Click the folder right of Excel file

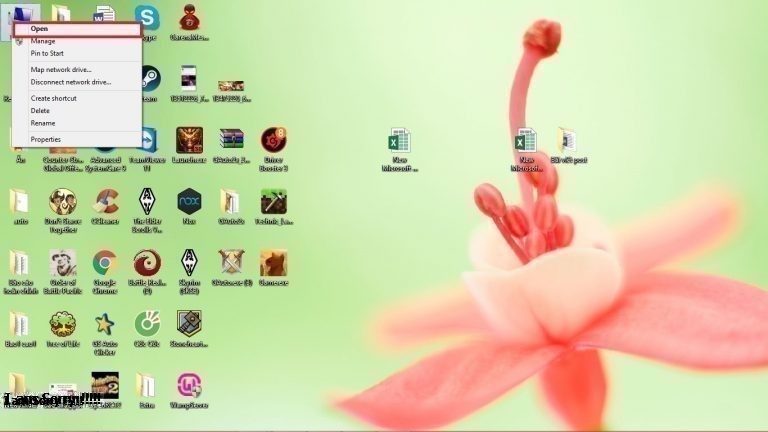pyautogui.click(x=568, y=141)
